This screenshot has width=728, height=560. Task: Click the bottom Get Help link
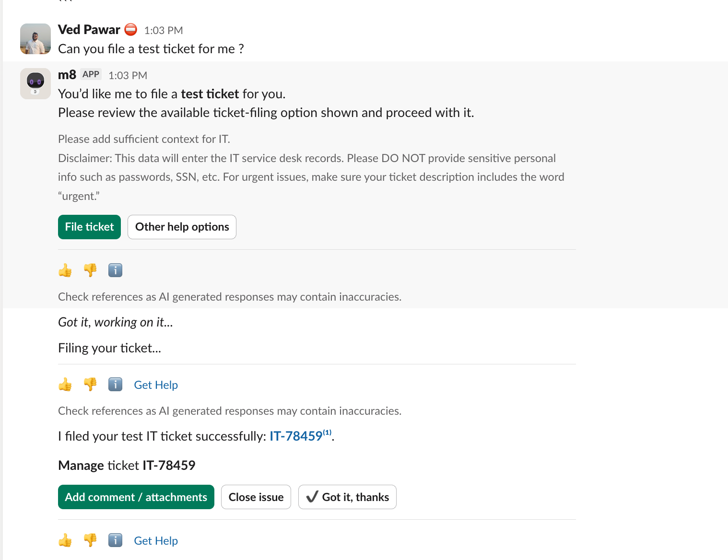point(156,541)
